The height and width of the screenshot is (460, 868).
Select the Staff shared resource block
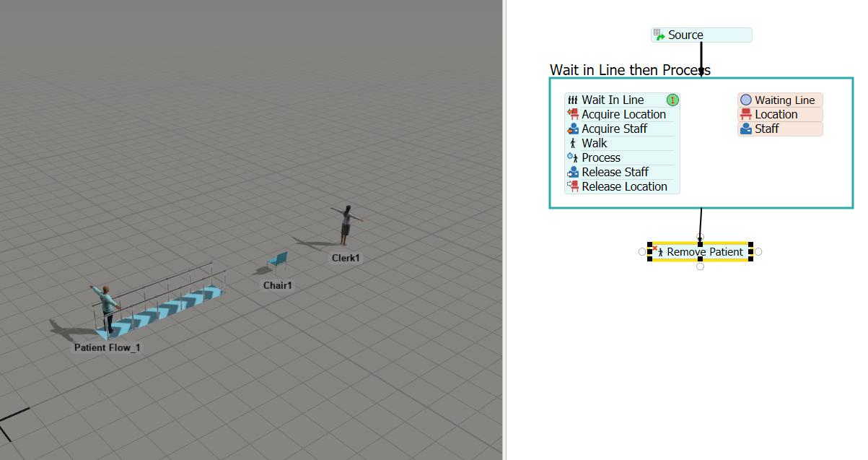(779, 129)
